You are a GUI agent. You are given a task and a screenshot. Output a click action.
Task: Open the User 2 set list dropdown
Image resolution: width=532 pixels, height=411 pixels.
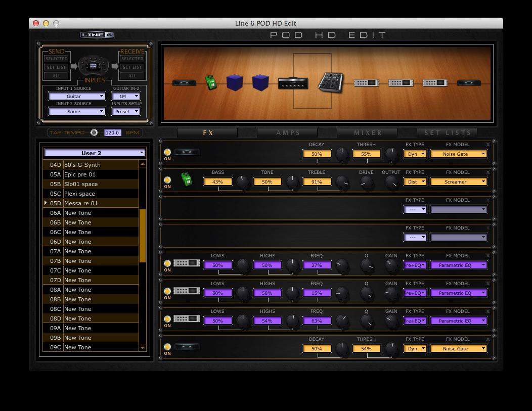click(x=95, y=153)
